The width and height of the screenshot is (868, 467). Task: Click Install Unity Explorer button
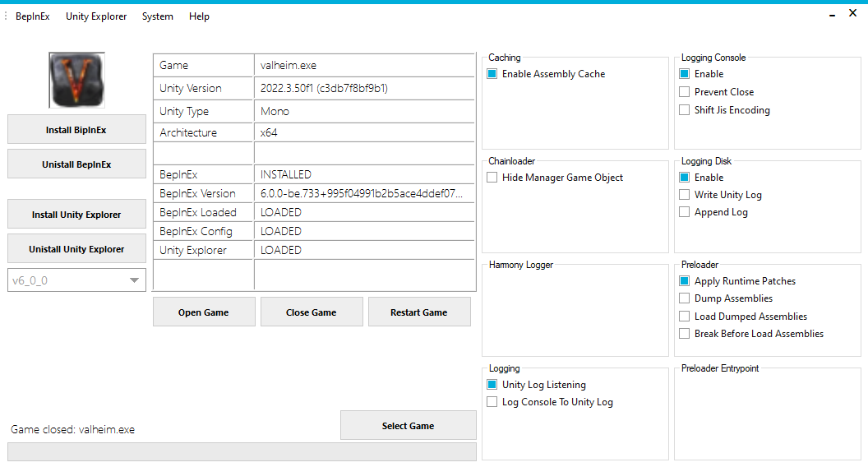pos(76,215)
